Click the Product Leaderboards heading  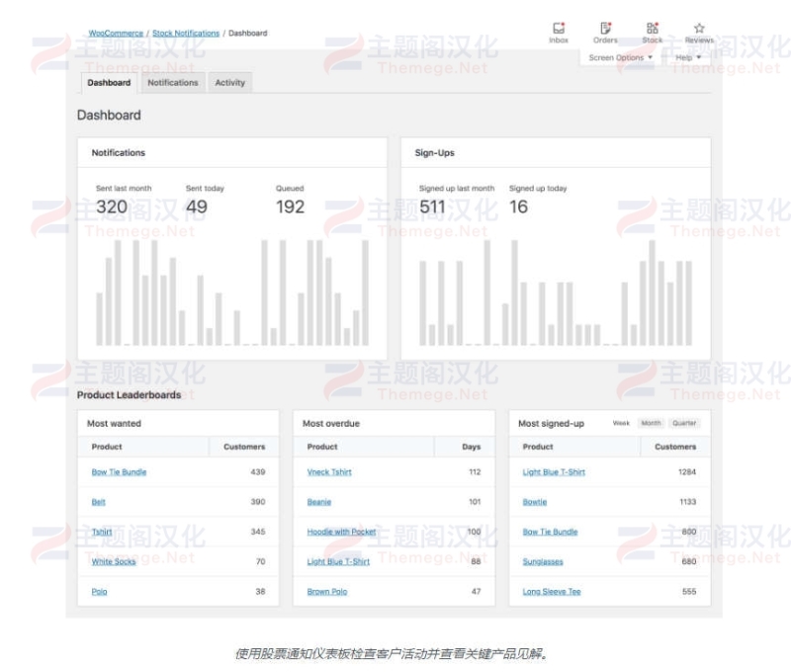click(x=129, y=394)
